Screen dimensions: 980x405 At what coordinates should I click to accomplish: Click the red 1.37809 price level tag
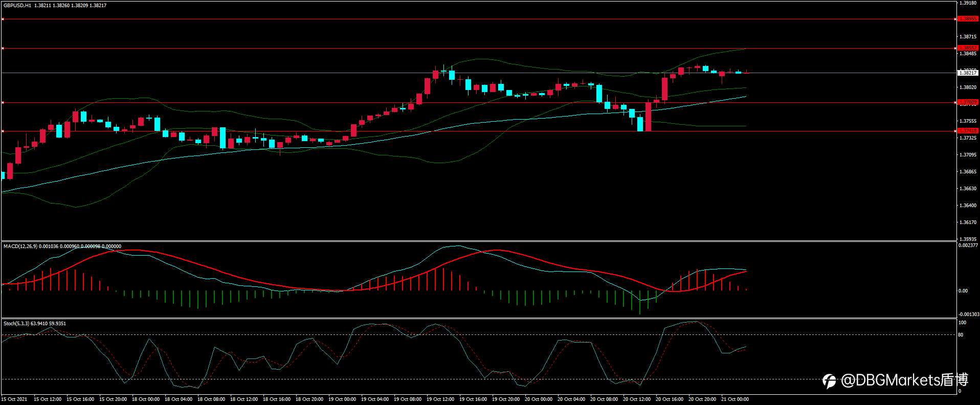point(968,102)
